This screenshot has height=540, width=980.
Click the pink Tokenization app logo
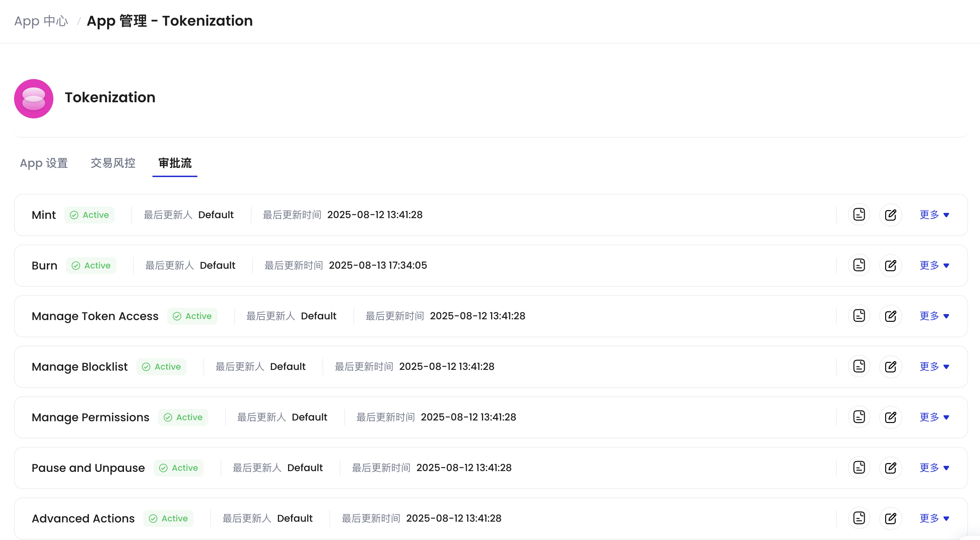click(x=33, y=99)
